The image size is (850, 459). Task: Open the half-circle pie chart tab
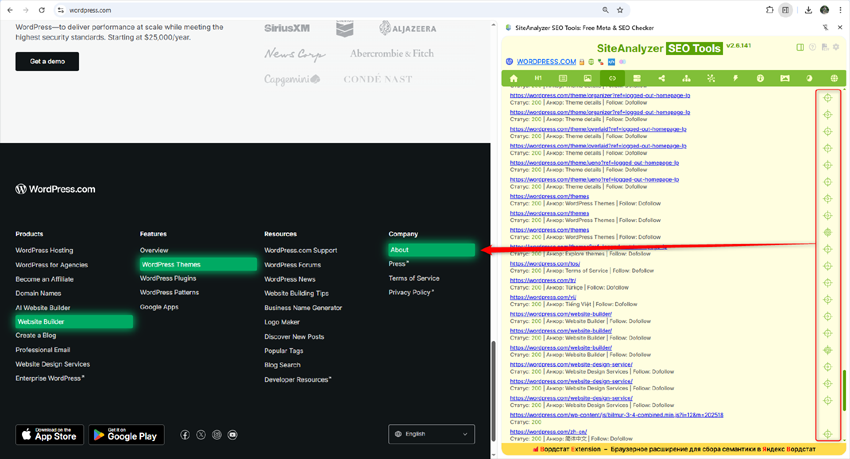point(809,79)
